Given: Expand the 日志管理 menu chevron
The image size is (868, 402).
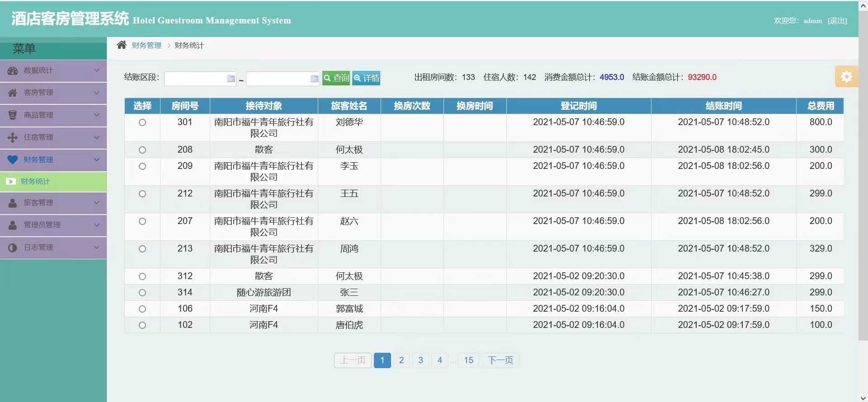Looking at the screenshot, I should click(x=97, y=247).
